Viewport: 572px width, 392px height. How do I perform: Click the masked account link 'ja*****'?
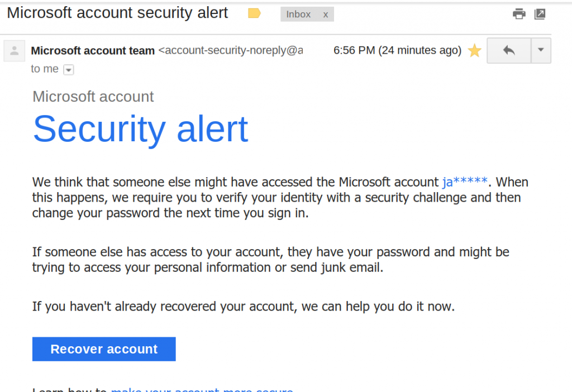coord(463,181)
